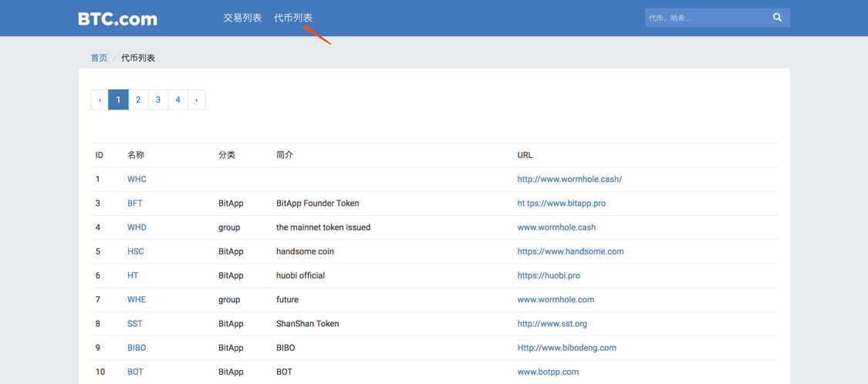Screen dimensions: 868x384
Task: Select 'ShanShan Token' description text
Action: 307,324
